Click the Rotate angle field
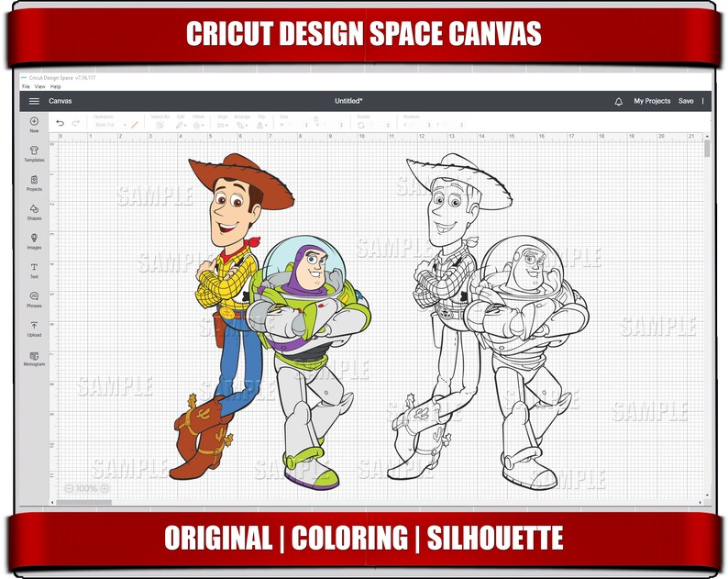728x579 pixels. [x=379, y=126]
